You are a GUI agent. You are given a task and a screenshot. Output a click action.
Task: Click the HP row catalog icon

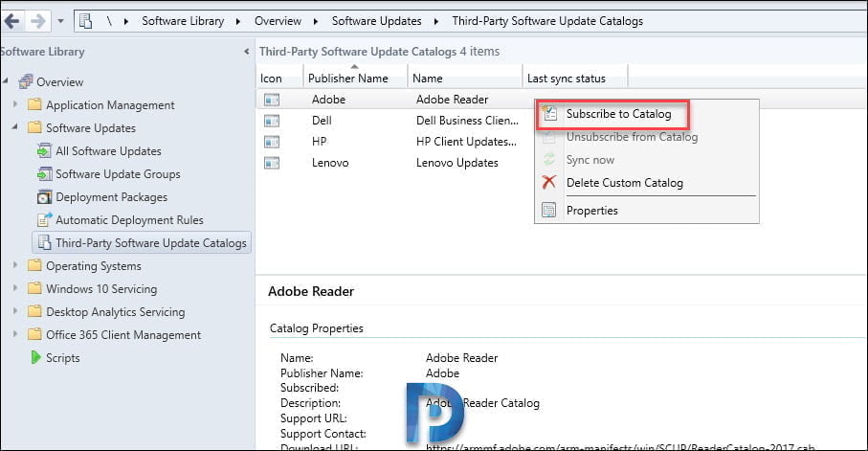[272, 142]
